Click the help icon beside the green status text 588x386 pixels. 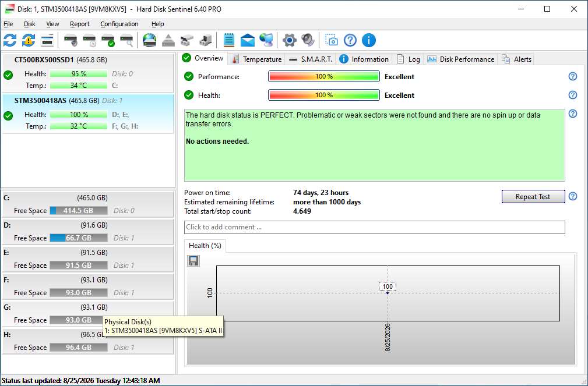point(573,114)
